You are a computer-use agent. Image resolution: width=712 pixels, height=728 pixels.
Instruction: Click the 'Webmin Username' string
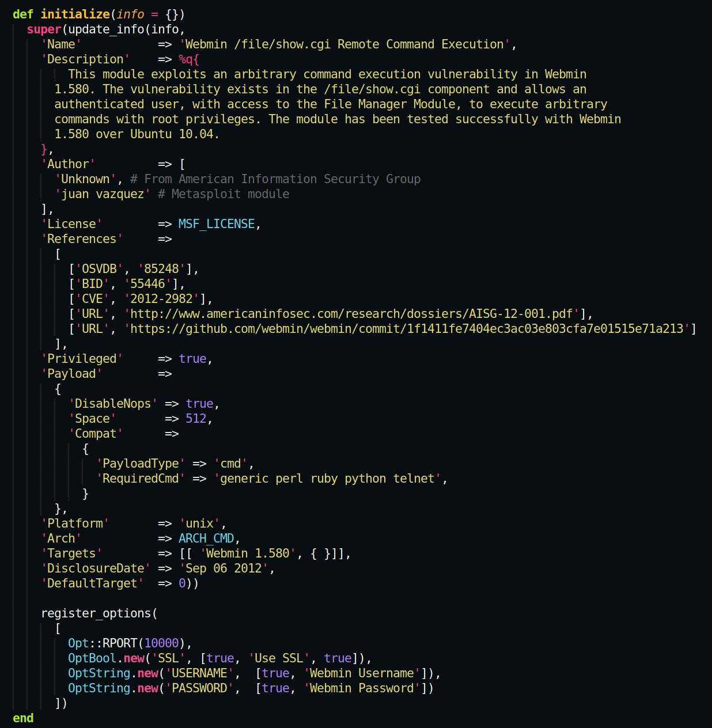(362, 673)
